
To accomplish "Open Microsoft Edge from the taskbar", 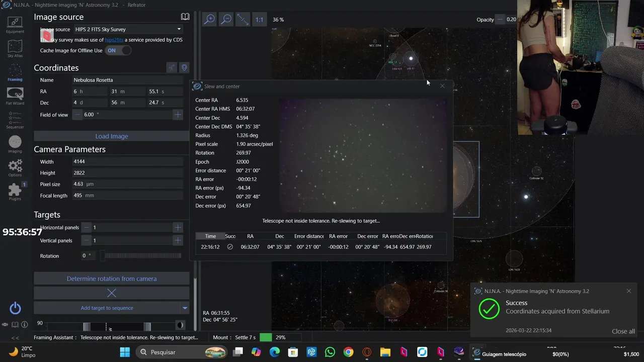I will pyautogui.click(x=274, y=352).
